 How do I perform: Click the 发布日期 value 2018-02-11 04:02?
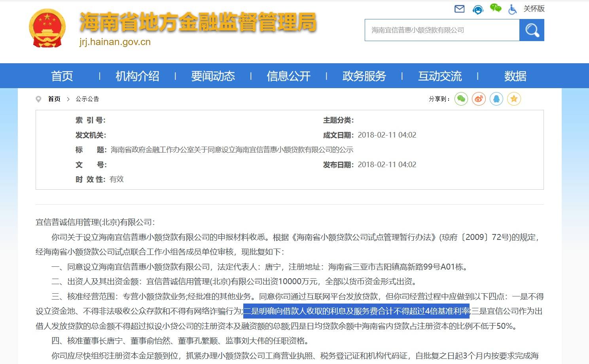pos(387,165)
